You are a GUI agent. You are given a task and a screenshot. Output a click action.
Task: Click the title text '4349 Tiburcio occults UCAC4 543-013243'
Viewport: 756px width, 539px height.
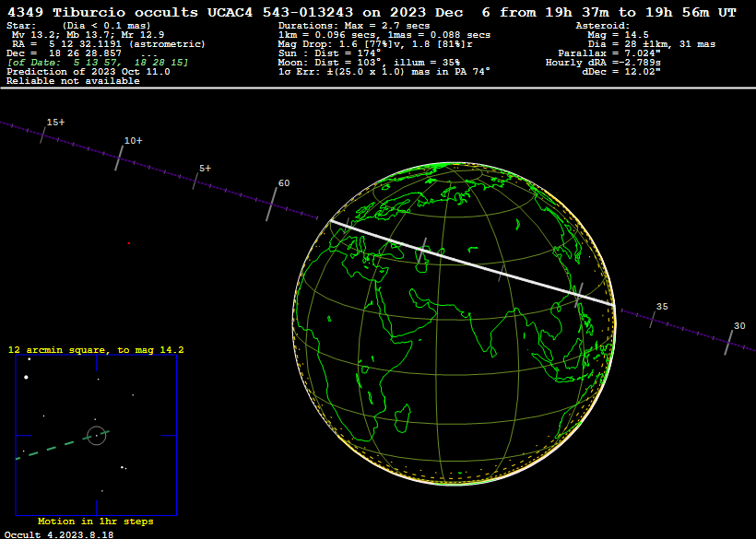pyautogui.click(x=181, y=13)
